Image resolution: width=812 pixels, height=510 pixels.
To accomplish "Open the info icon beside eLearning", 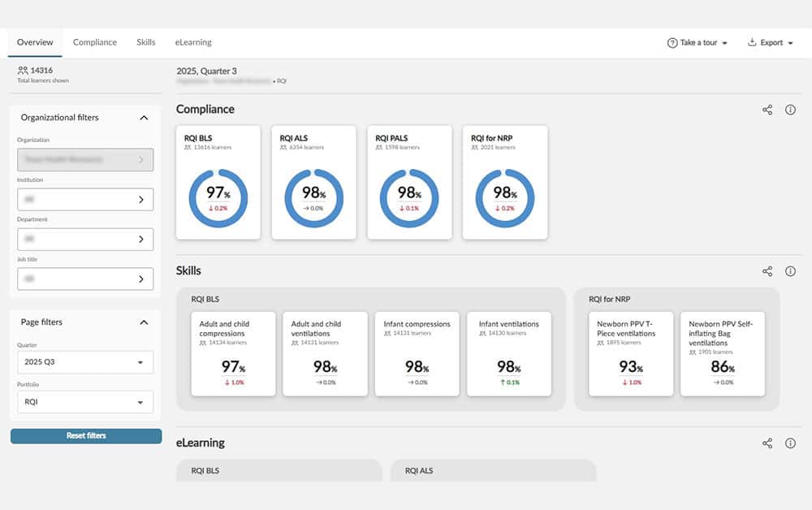I will [x=790, y=443].
